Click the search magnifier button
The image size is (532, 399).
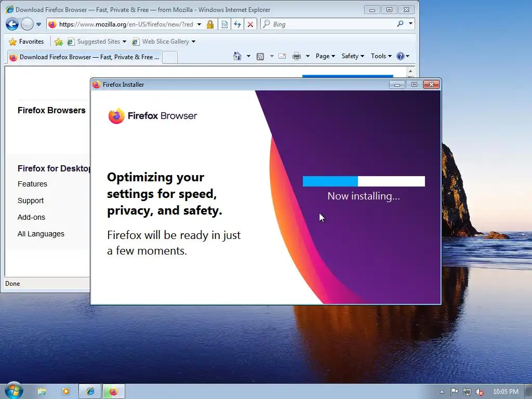(x=401, y=24)
